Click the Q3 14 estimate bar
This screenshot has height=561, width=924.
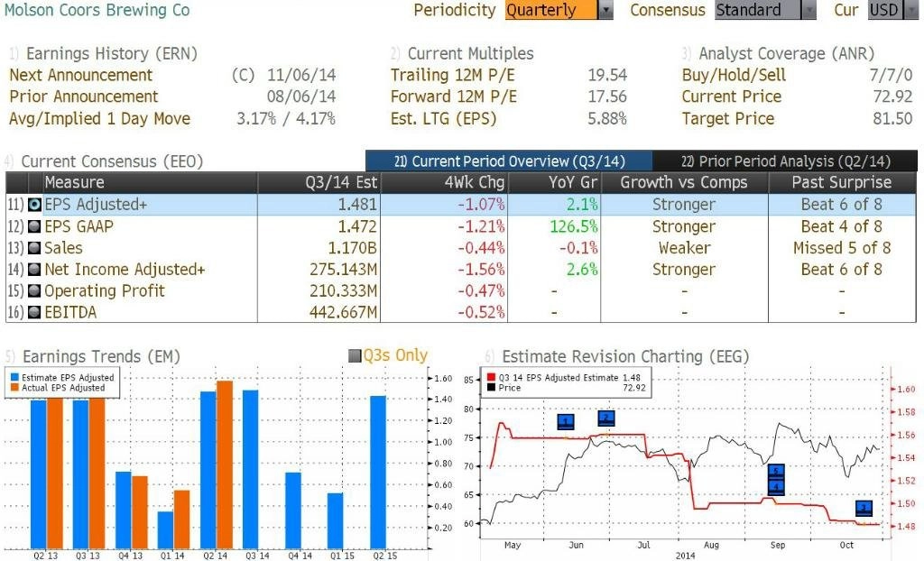coord(251,469)
